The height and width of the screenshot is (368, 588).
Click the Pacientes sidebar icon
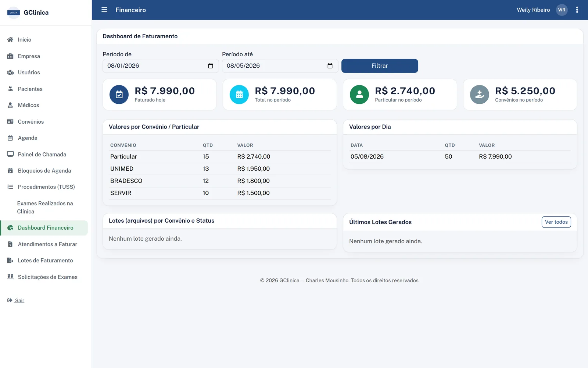tap(10, 89)
